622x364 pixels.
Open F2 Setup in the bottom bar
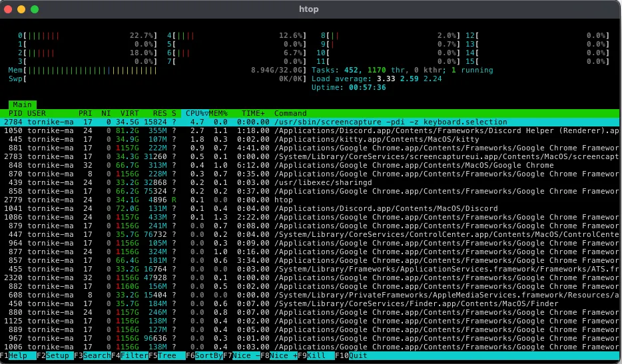[55, 355]
